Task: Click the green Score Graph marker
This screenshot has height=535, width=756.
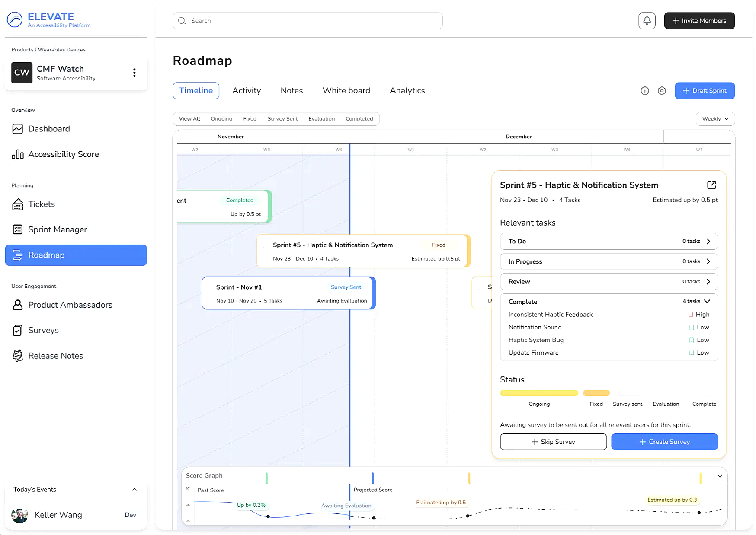Action: [x=266, y=478]
